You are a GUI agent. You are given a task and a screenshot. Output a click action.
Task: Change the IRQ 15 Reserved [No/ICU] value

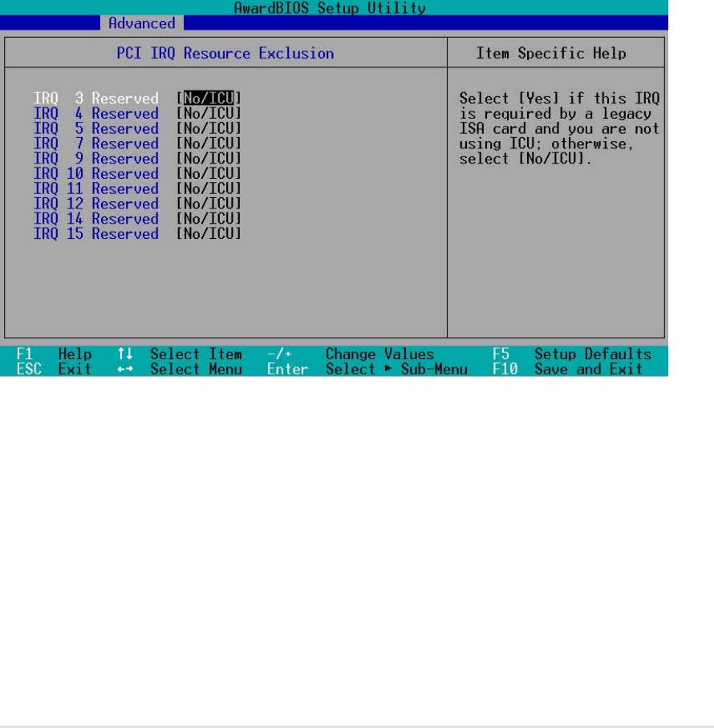click(209, 233)
